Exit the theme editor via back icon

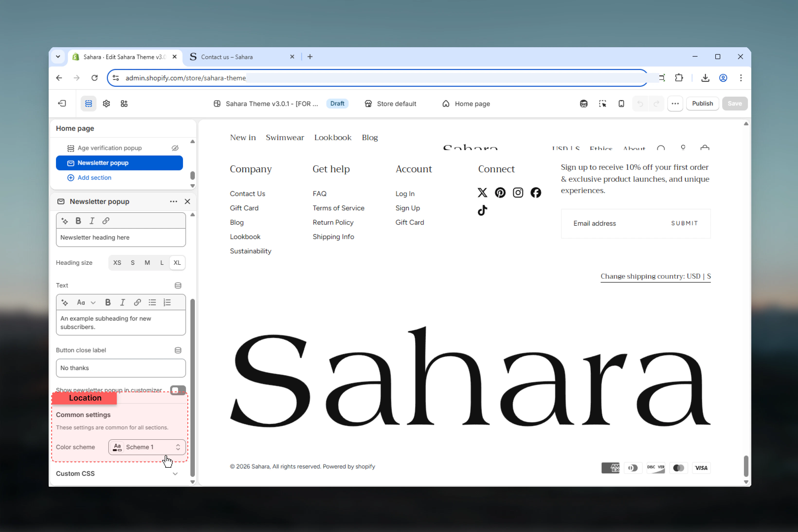(x=62, y=103)
